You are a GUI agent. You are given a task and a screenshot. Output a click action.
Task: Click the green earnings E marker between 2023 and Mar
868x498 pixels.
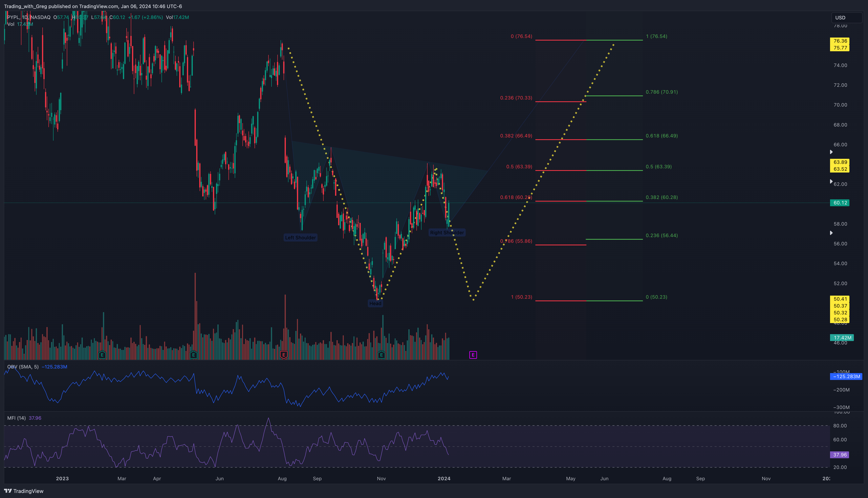(102, 355)
